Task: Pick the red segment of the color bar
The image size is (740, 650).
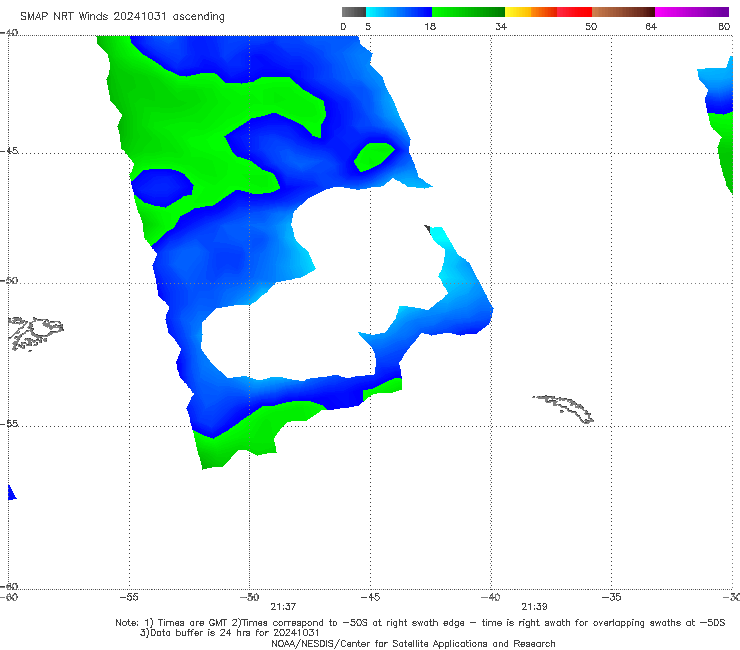Action: coord(574,12)
